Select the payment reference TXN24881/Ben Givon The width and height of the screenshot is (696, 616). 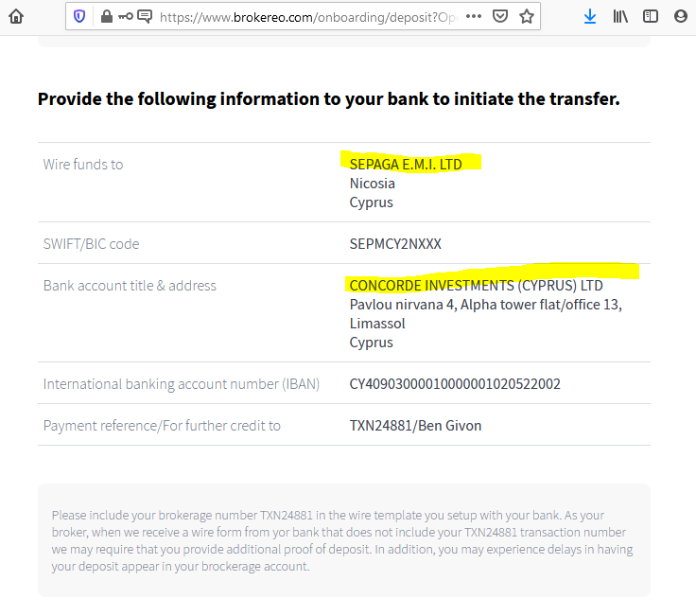415,426
